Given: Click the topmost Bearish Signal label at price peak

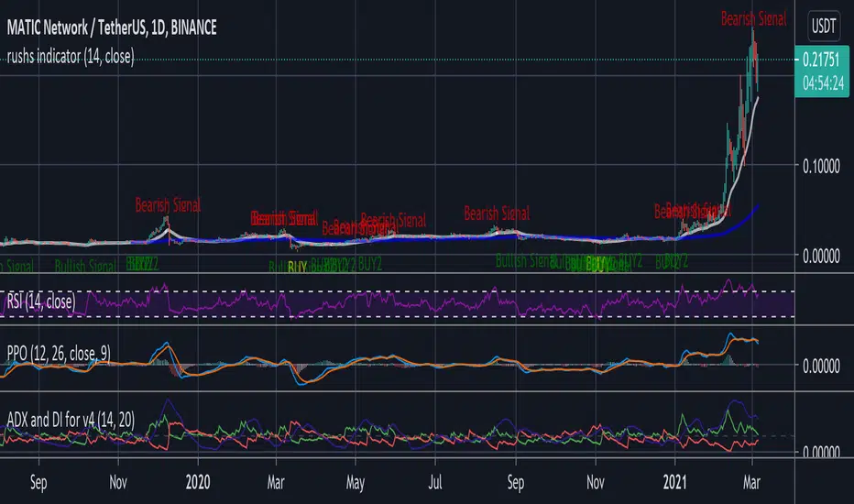Looking at the screenshot, I should tap(753, 17).
